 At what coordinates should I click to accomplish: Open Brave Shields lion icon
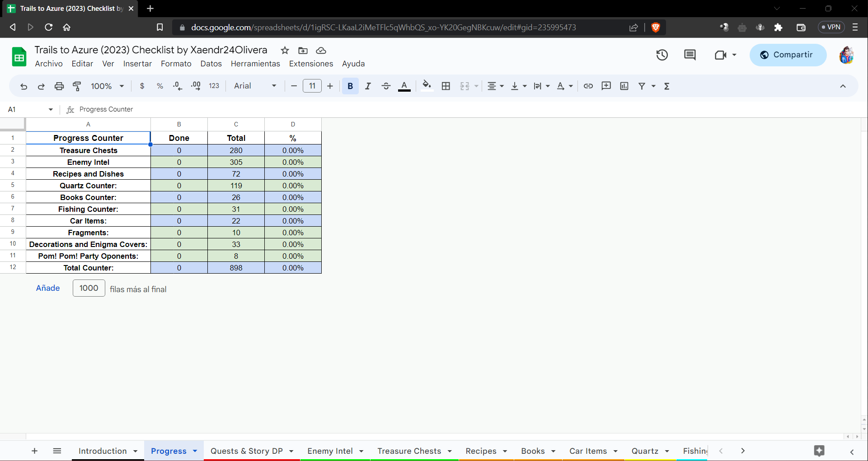[656, 28]
